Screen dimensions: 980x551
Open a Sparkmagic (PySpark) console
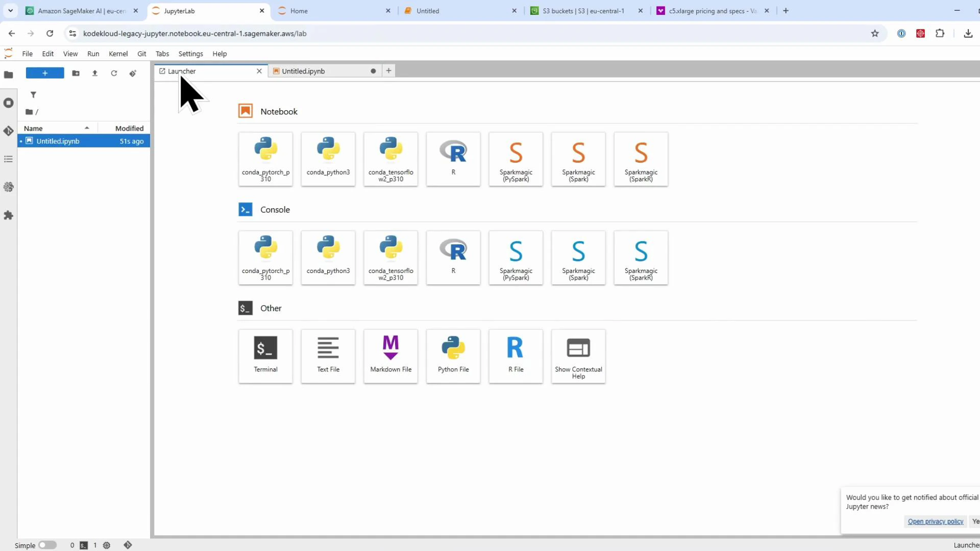[516, 258]
